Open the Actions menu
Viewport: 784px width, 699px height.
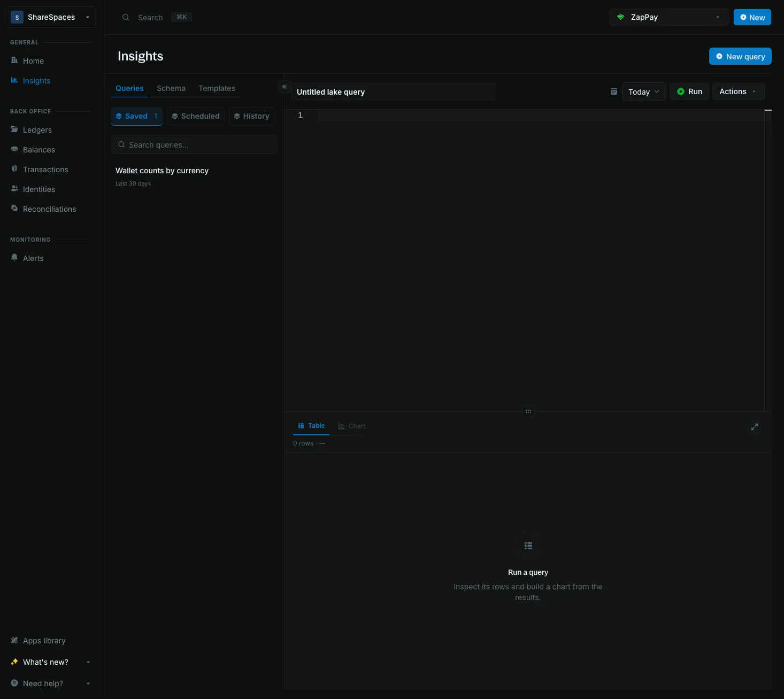(739, 91)
